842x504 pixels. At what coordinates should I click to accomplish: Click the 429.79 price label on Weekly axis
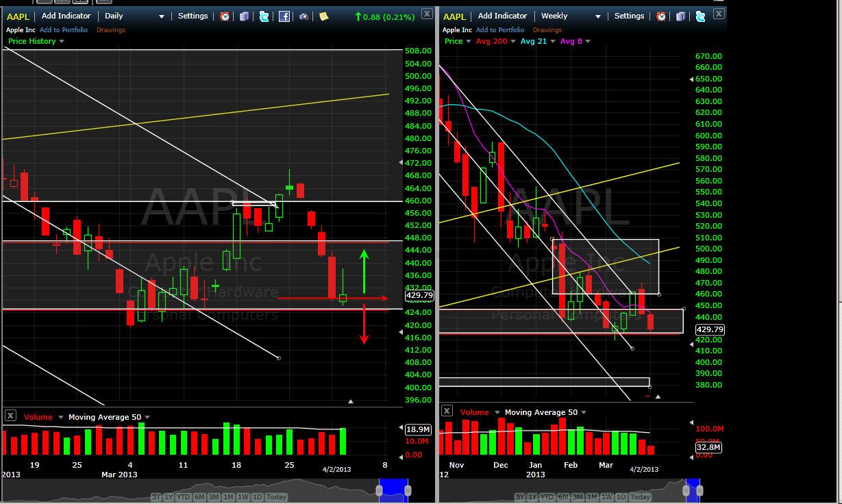tap(710, 329)
